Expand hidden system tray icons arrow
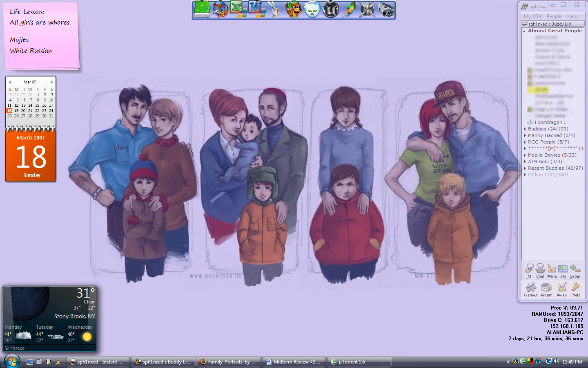This screenshot has height=368, width=588. click(x=508, y=361)
